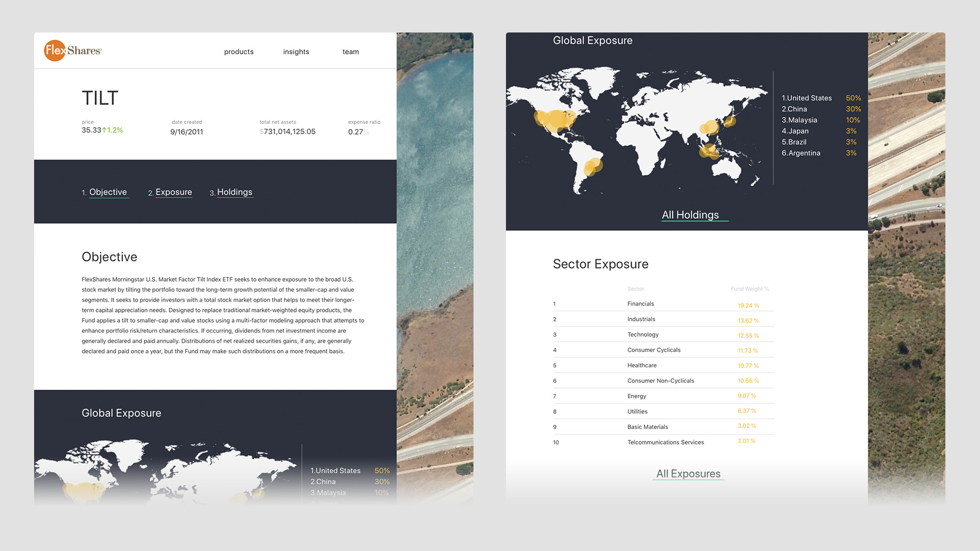The image size is (980, 551).
Task: Click the China exposure bubble on map
Action: 709,128
